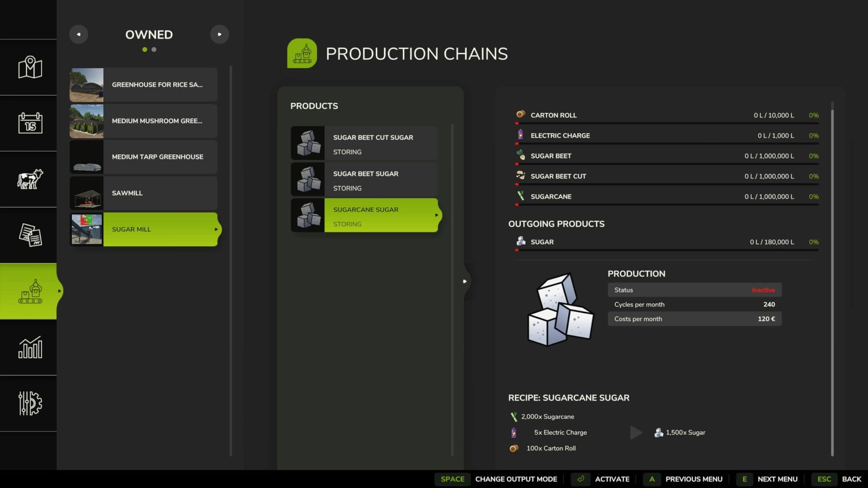Open the game settings sliders icon
This screenshot has width=868, height=488.
[x=30, y=403]
